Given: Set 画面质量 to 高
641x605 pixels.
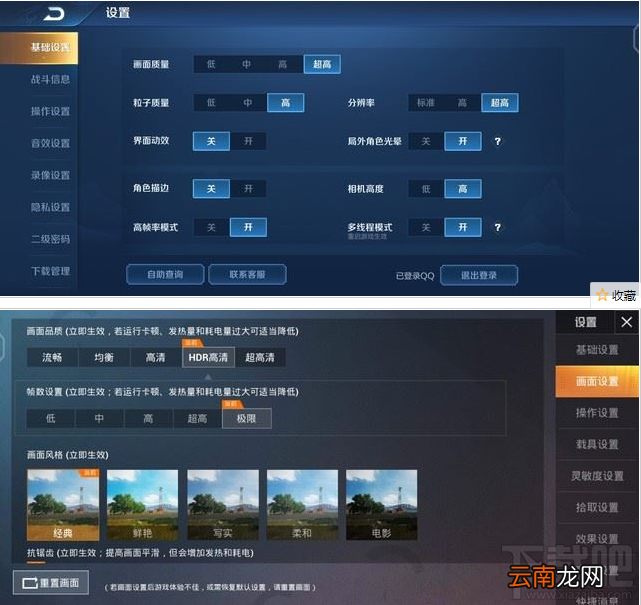Looking at the screenshot, I should tap(282, 64).
